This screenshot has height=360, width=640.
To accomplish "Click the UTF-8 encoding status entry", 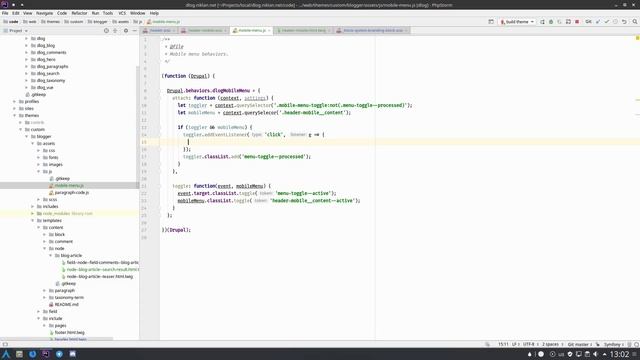I will click(530, 344).
